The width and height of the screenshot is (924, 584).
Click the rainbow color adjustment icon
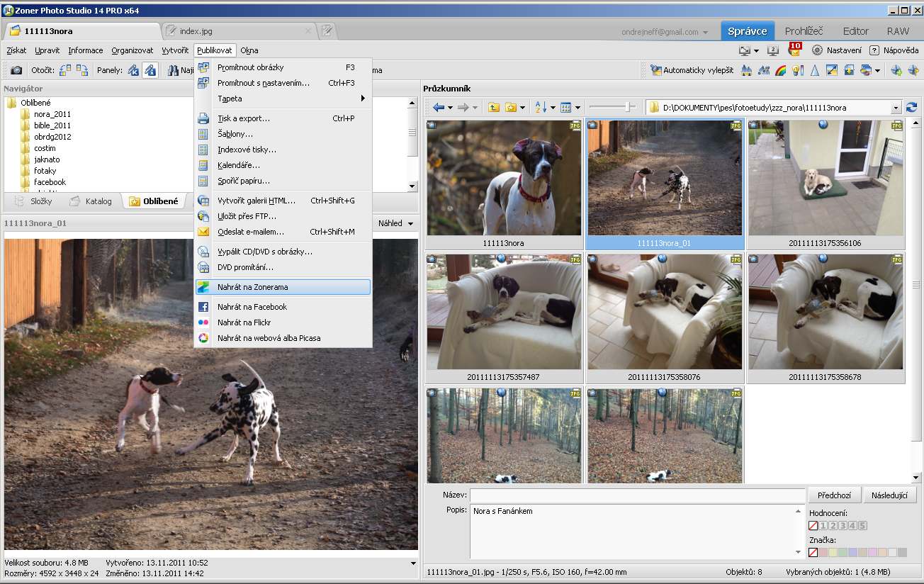click(x=781, y=70)
